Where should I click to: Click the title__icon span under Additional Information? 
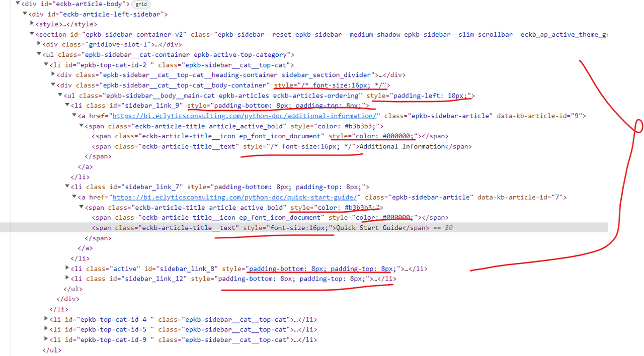click(270, 136)
